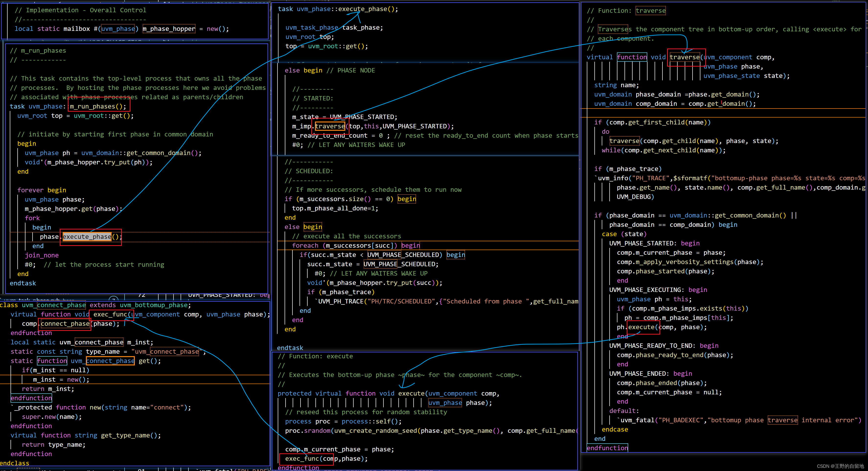Viewport: 868px width, 471px height.
Task: Click the `uvm_fatal("PH_BADEXEC" line
Action: 739,420
